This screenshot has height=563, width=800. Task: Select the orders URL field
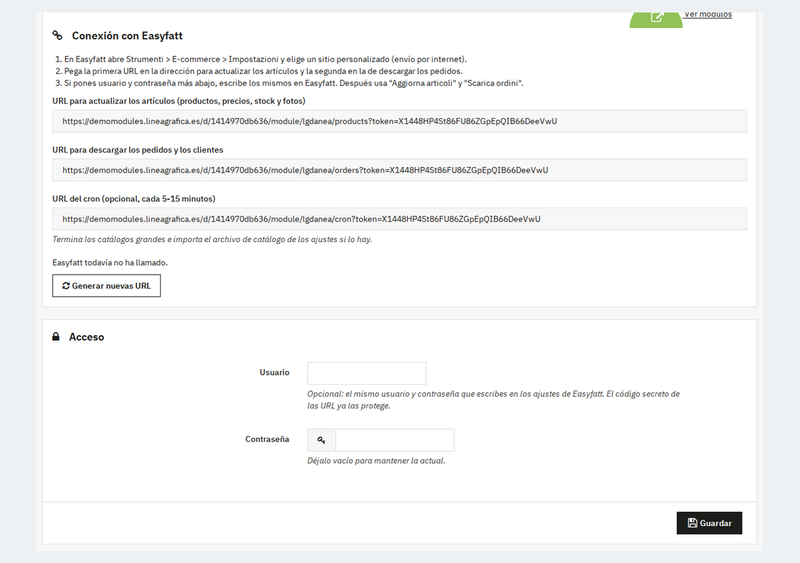point(399,170)
